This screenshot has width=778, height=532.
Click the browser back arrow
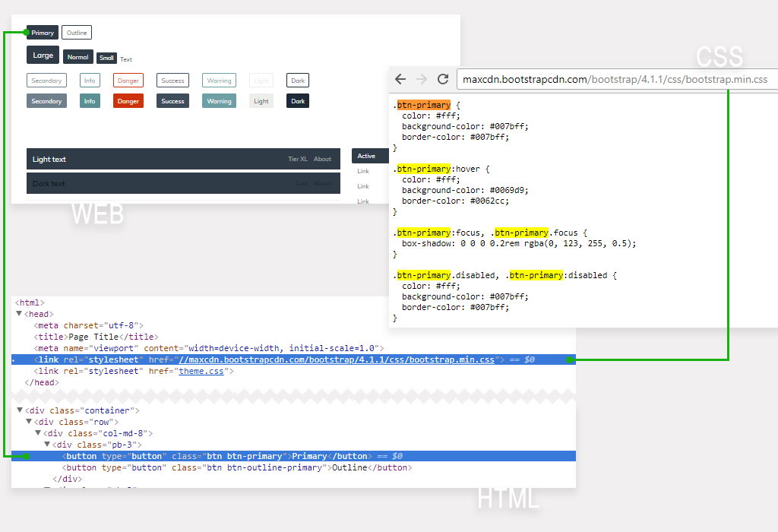[x=400, y=79]
